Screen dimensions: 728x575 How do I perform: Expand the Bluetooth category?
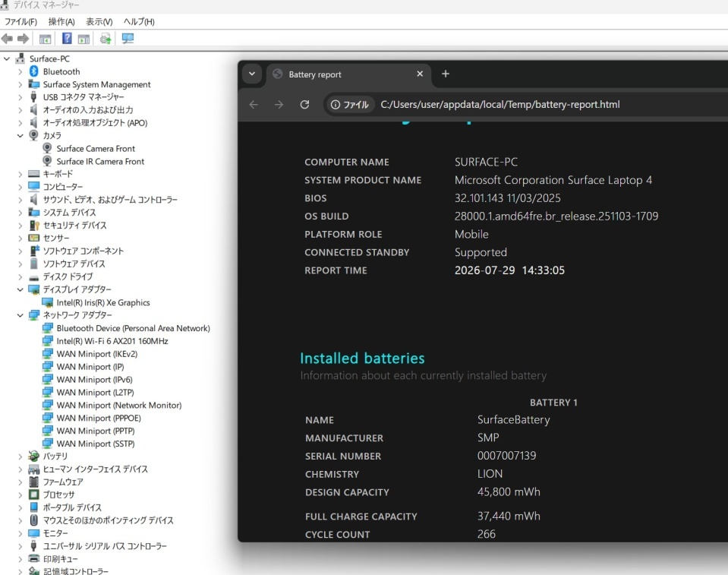(20, 71)
